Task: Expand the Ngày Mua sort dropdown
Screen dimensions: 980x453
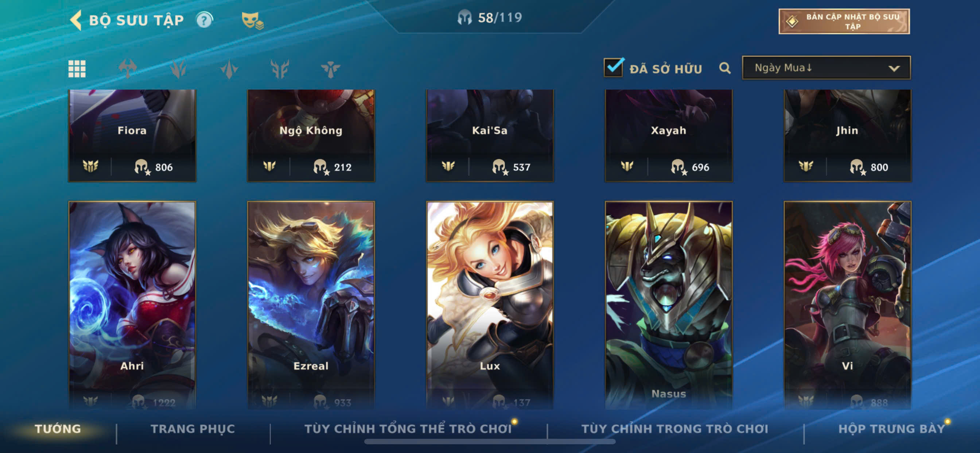Action: [x=826, y=68]
